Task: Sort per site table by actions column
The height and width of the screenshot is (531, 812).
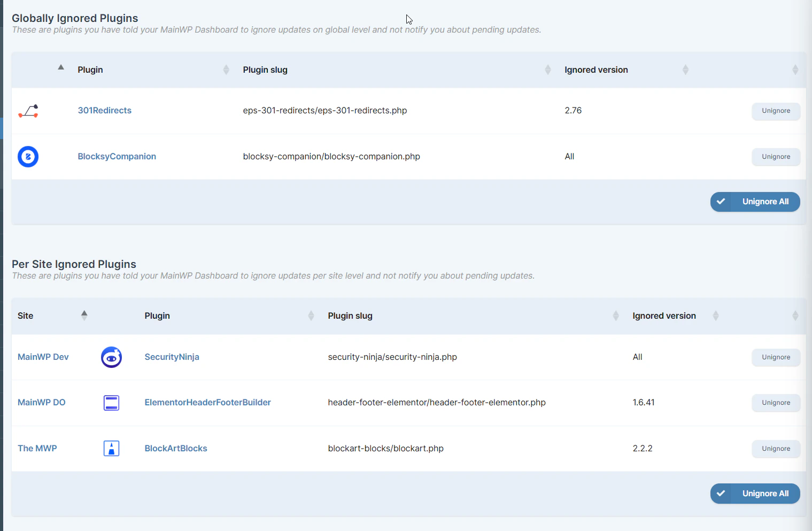Action: coord(795,315)
